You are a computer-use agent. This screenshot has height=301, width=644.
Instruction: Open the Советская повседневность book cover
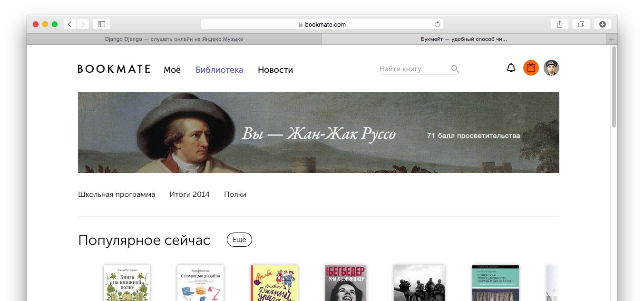click(496, 283)
